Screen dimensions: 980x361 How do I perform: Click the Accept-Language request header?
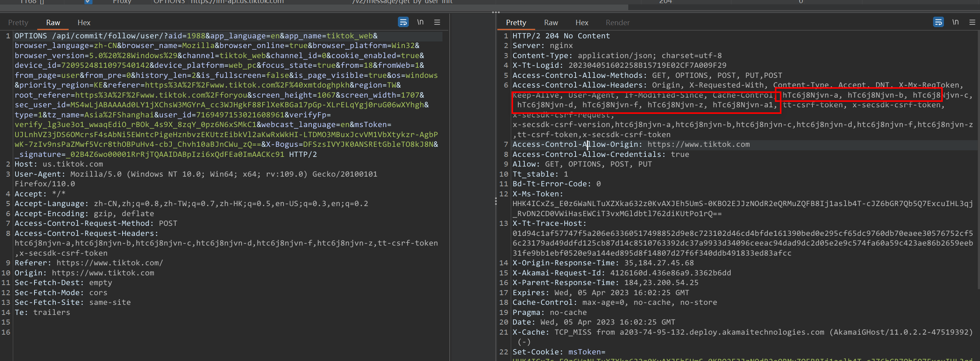(x=191, y=203)
